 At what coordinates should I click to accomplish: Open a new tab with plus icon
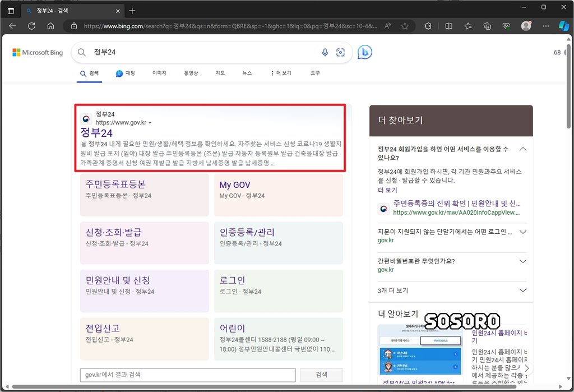pyautogui.click(x=132, y=11)
